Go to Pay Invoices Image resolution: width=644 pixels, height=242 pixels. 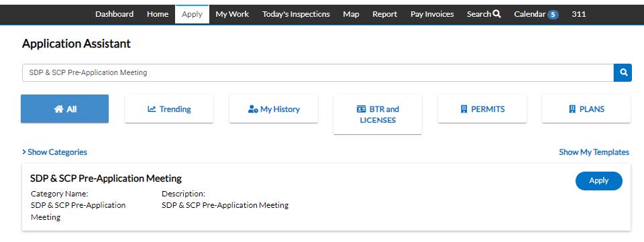click(x=432, y=14)
